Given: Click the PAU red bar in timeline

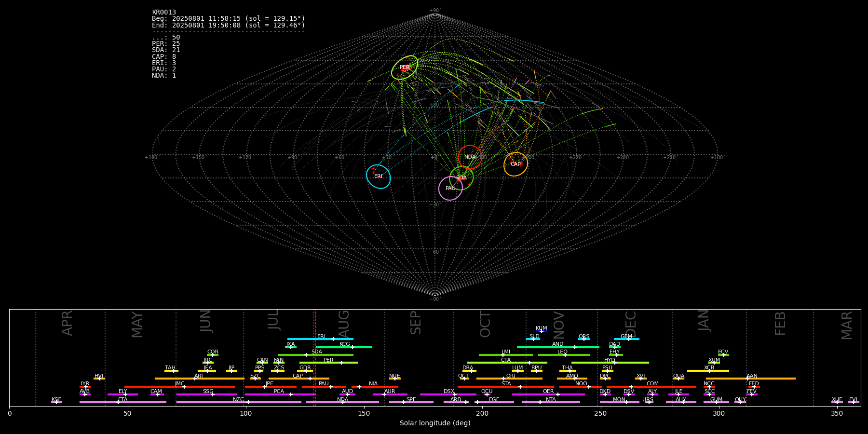Looking at the screenshot, I should (324, 387).
